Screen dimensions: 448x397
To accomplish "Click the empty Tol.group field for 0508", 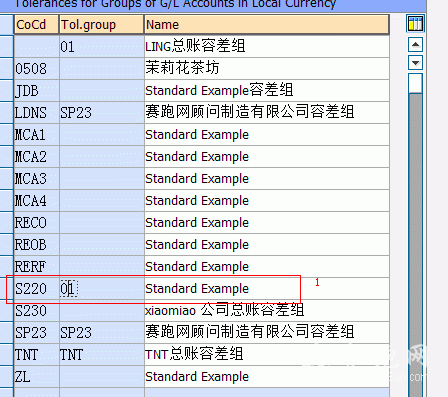I will (x=102, y=68).
